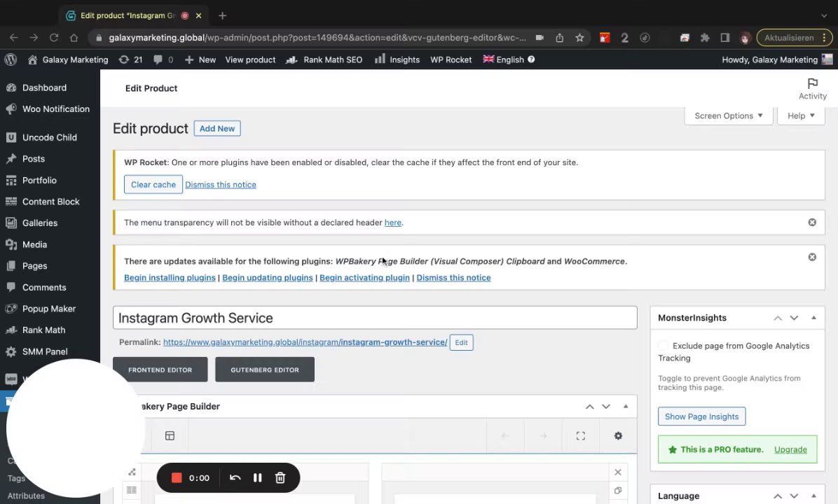Open Gutenberg Editor

click(265, 370)
